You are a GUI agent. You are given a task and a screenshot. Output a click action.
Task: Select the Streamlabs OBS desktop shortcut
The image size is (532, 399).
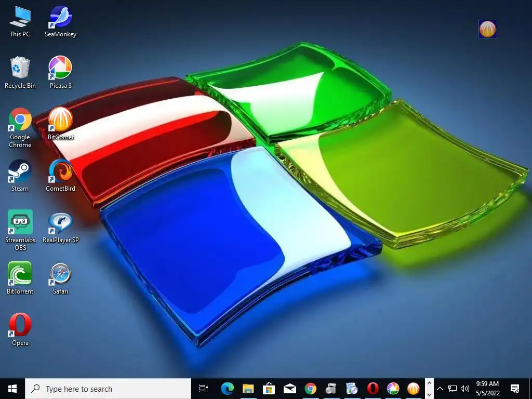(20, 230)
